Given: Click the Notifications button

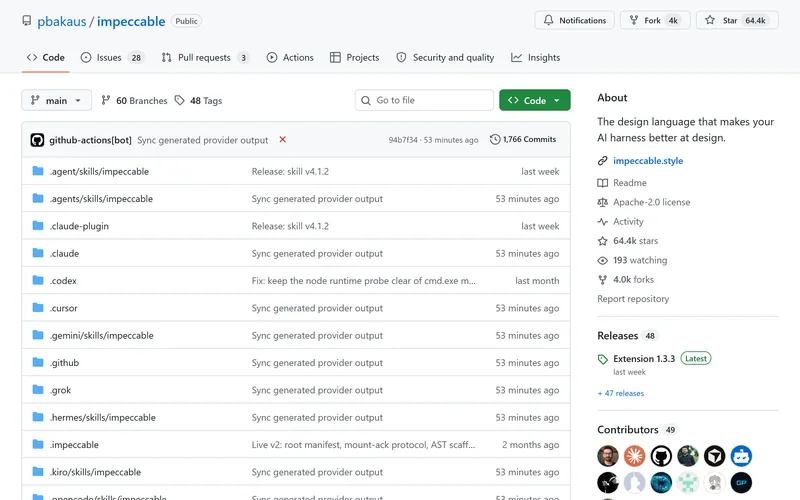Looking at the screenshot, I should pyautogui.click(x=574, y=20).
